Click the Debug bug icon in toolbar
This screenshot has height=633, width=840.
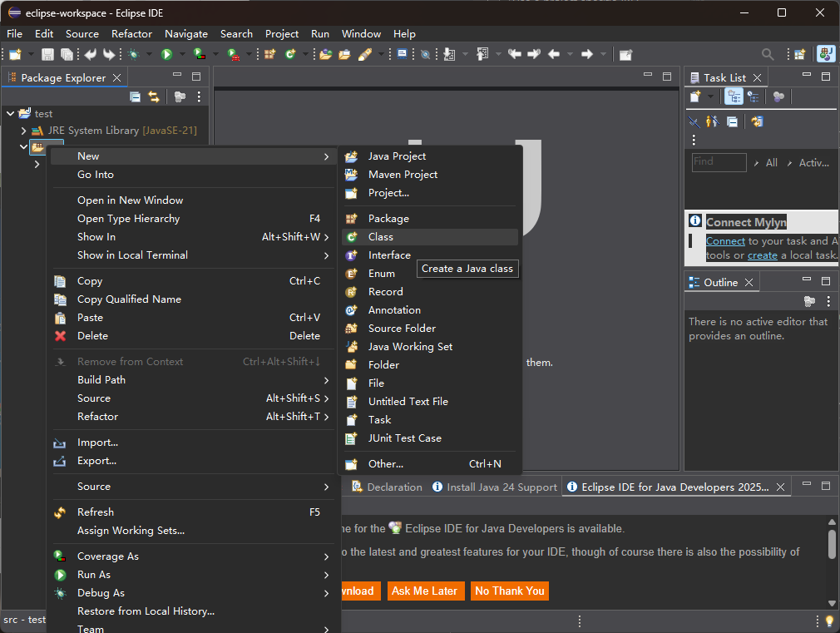tap(133, 54)
